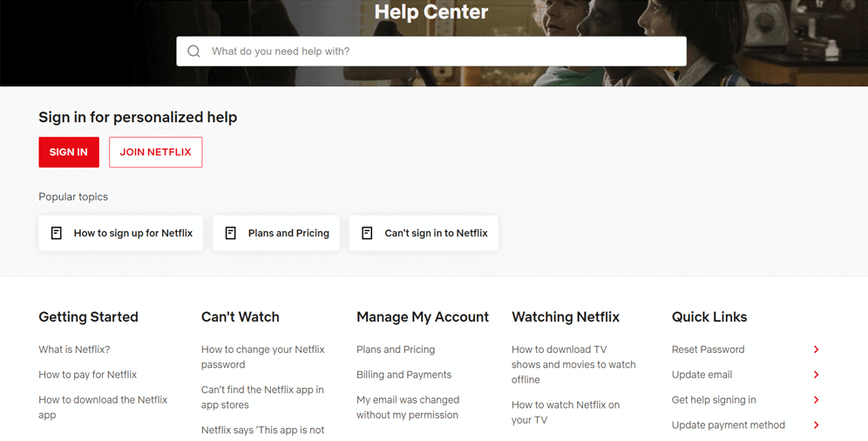
Task: Click the 'Getting Started' heading
Action: click(x=89, y=317)
